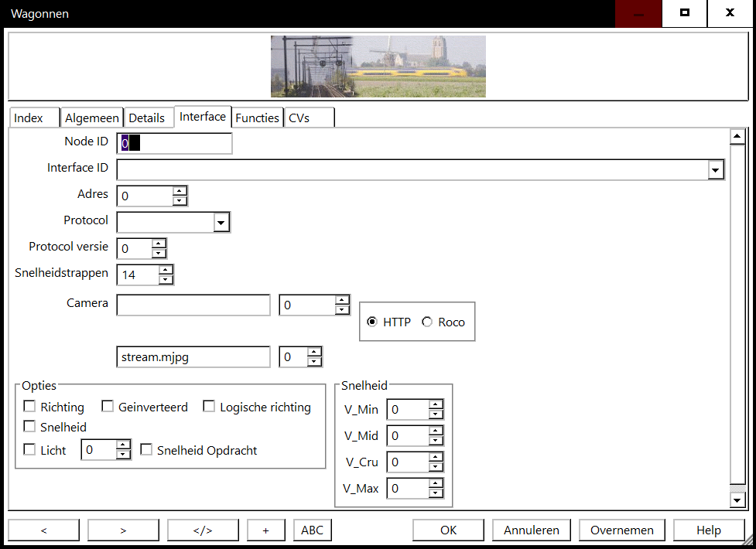Click the '+' add button
Screen dimensions: 756x549
click(266, 530)
